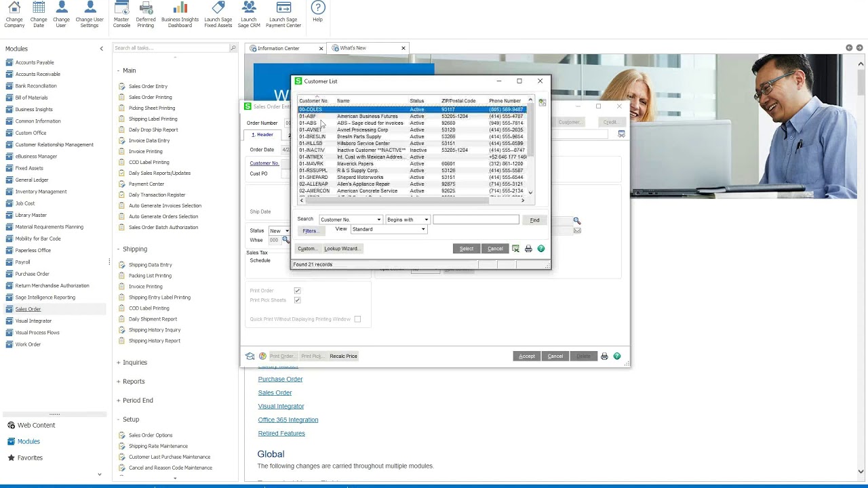Screen dimensions: 868x488
Task: Click the Change Company ribbon icon
Action: 14,14
